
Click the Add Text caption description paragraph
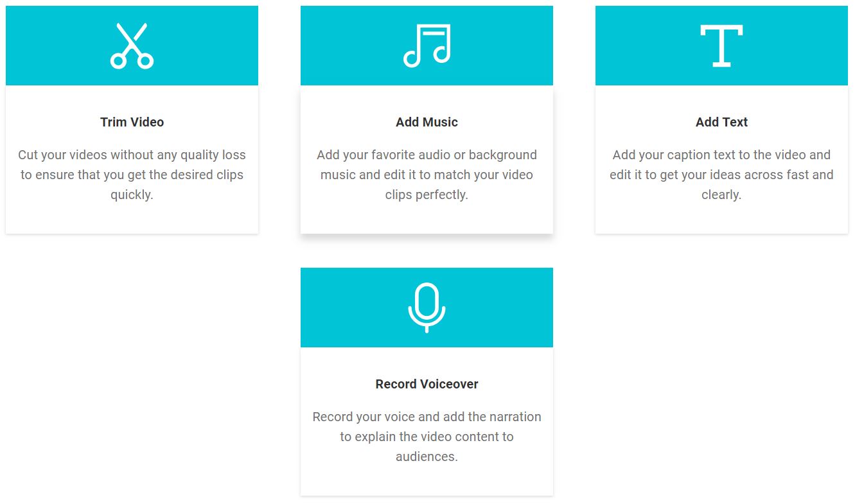coord(721,175)
